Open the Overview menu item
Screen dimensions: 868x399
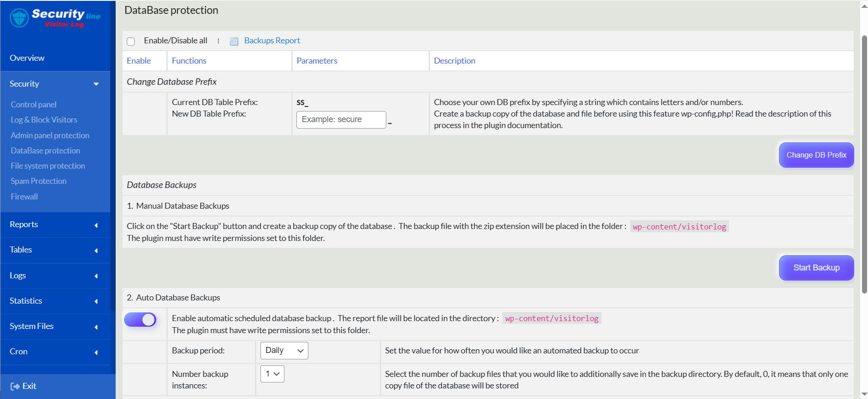pyautogui.click(x=27, y=58)
